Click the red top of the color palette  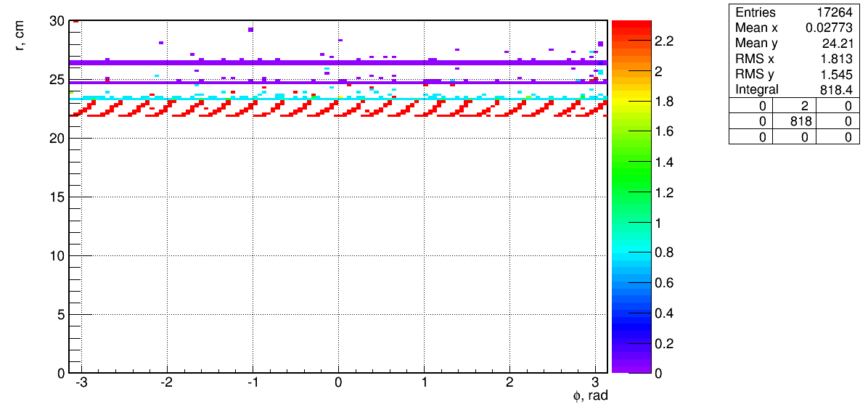[631, 25]
